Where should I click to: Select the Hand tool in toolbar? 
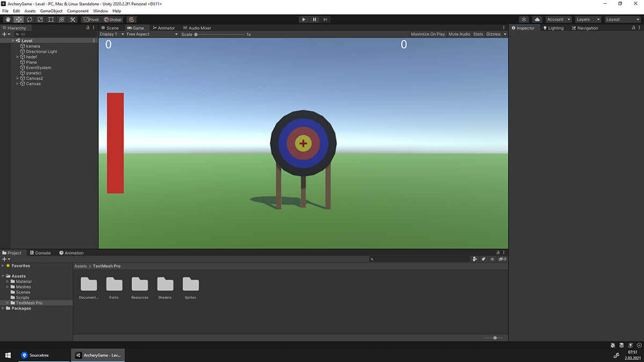[8, 19]
